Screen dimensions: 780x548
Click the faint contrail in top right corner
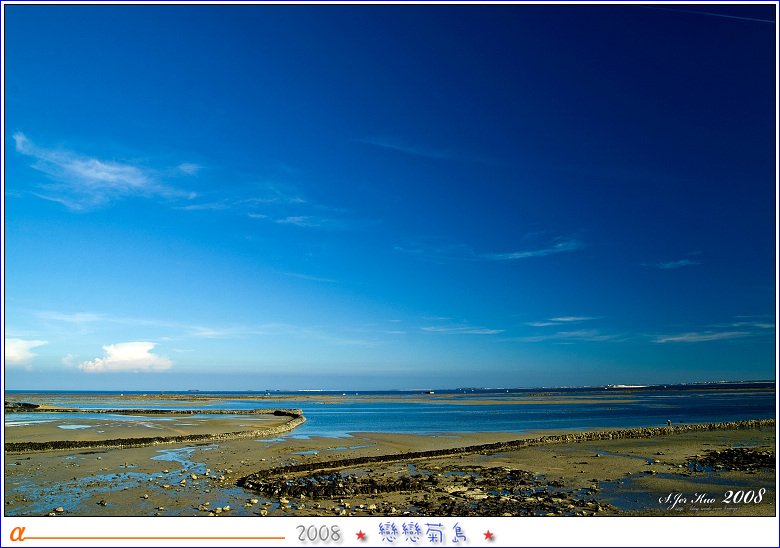tap(738, 17)
